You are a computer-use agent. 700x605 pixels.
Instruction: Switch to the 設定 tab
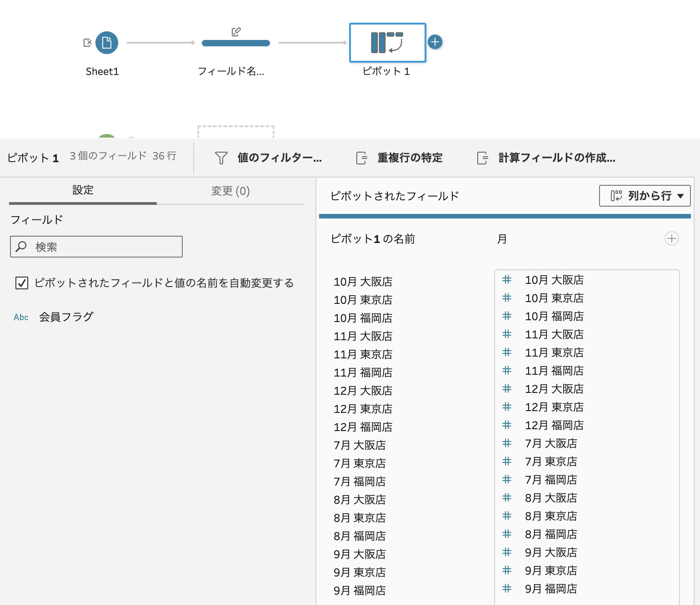[x=83, y=190]
